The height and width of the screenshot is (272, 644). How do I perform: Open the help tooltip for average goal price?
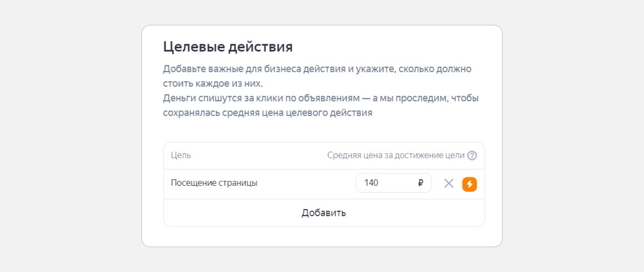coord(472,156)
